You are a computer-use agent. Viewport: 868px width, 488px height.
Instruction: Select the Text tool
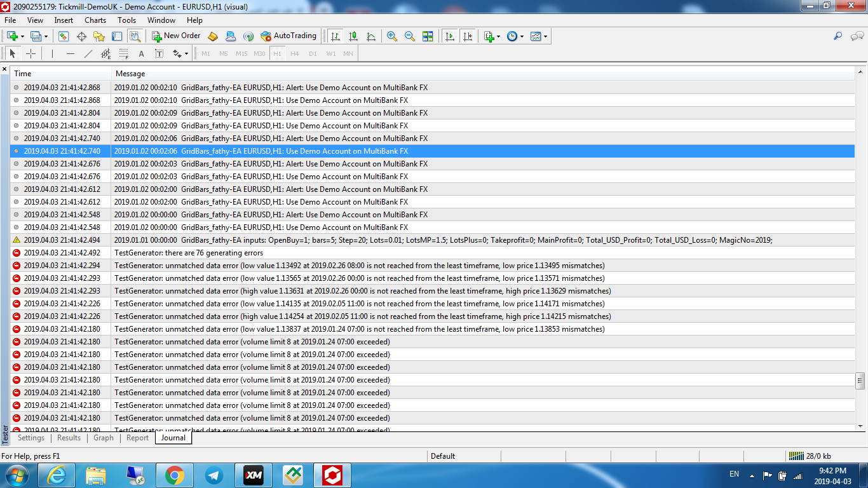(x=141, y=54)
